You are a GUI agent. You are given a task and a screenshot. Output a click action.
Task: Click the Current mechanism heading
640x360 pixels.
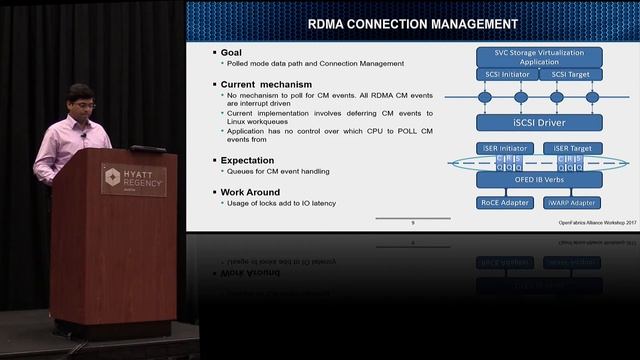click(x=266, y=84)
